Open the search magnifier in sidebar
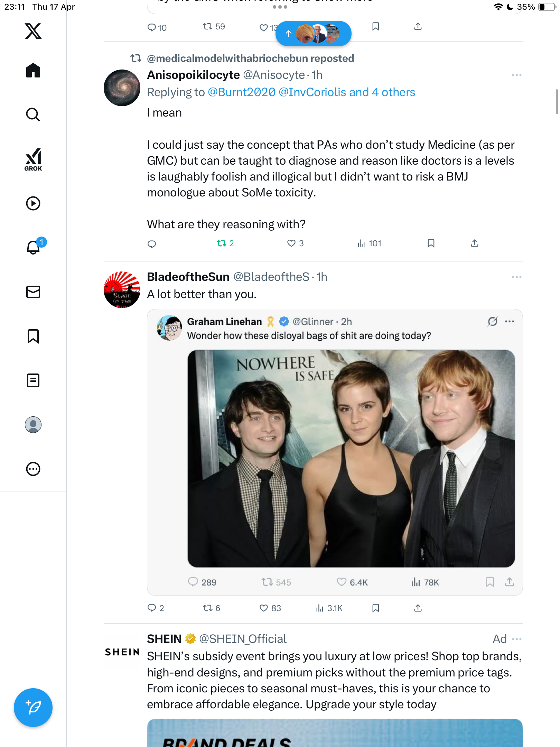Viewport: 560px width, 747px height. [x=33, y=115]
